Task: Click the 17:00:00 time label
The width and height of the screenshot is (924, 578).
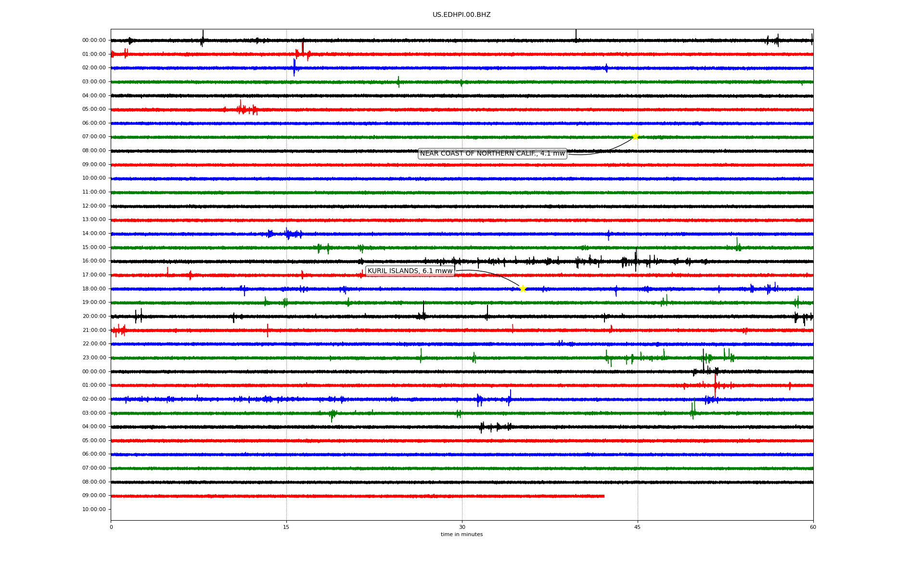Action: coord(94,275)
